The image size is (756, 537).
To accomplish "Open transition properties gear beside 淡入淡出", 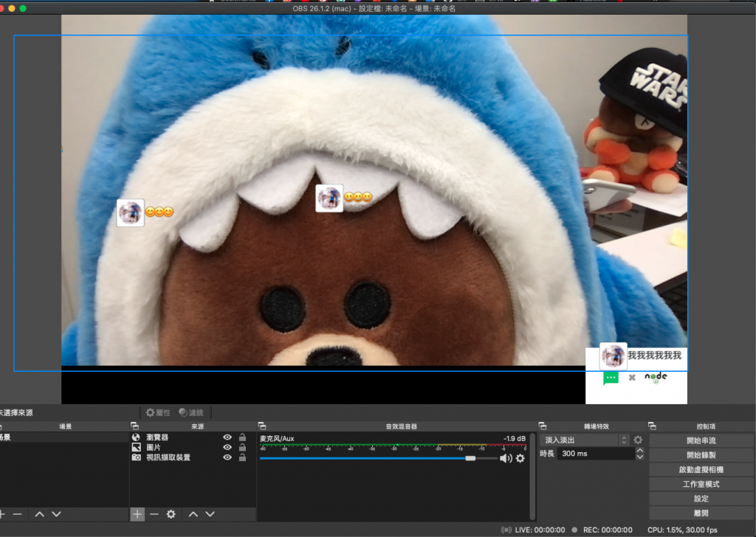I will (x=638, y=440).
